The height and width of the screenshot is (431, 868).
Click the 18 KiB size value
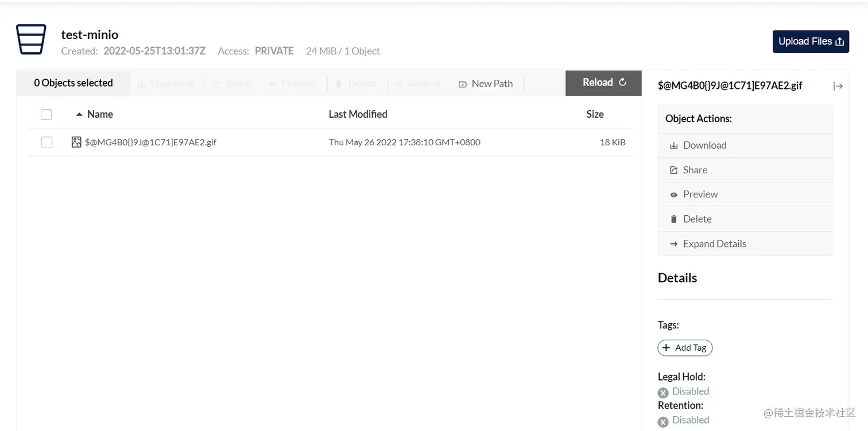pyautogui.click(x=613, y=142)
